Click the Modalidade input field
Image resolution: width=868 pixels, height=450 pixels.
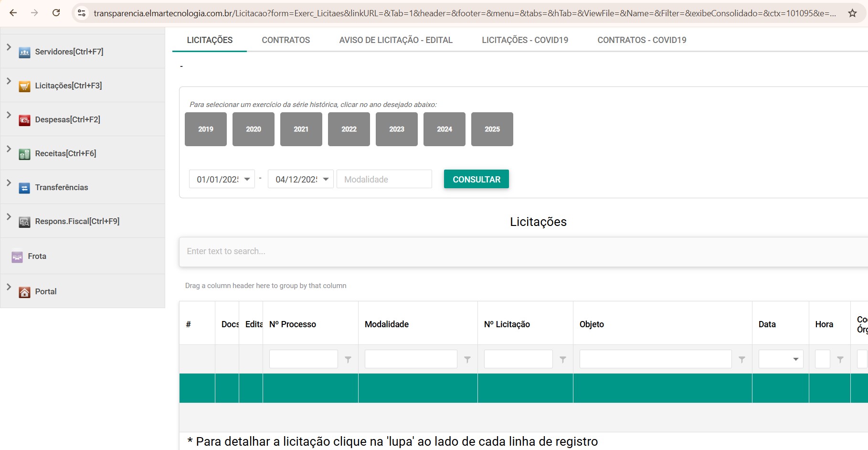click(x=384, y=179)
